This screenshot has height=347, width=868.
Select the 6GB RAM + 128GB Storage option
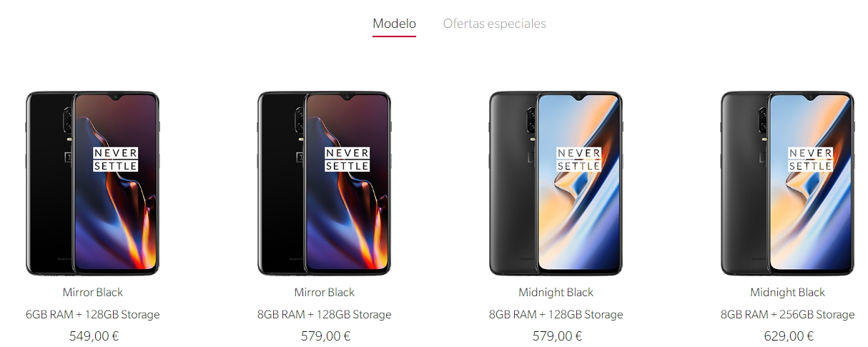pyautogui.click(x=93, y=315)
